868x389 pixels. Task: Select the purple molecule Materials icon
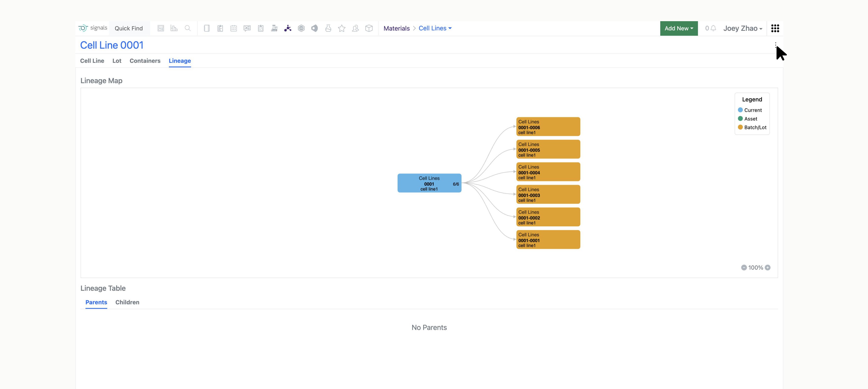pos(288,28)
